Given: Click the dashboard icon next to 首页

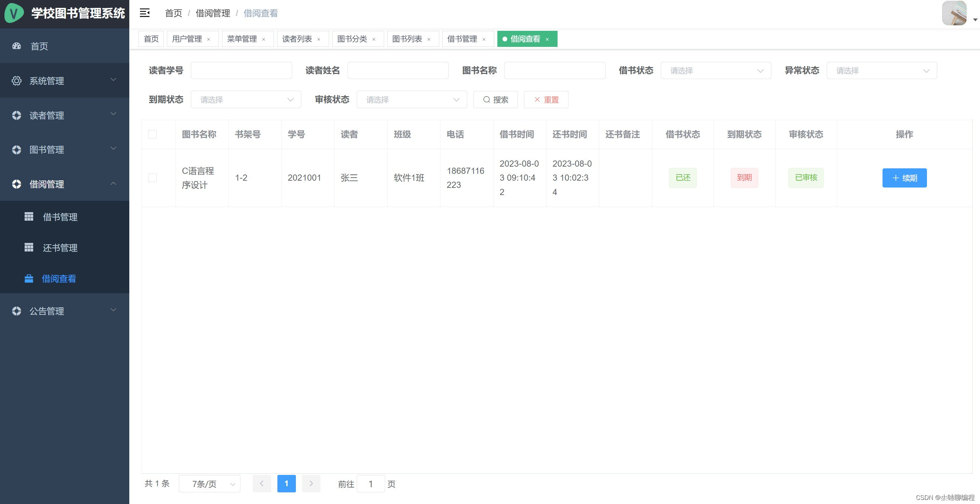Looking at the screenshot, I should tap(16, 46).
